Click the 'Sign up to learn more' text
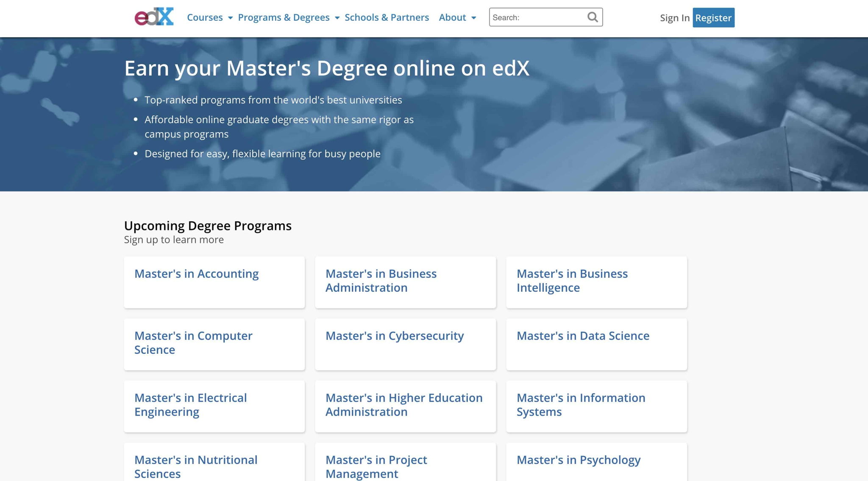This screenshot has height=481, width=868. [x=174, y=240]
